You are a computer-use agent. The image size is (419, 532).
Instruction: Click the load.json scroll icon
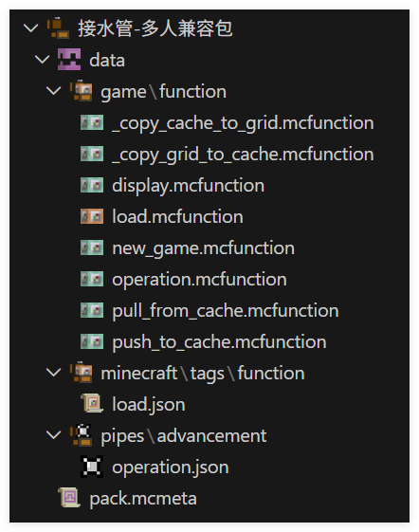[x=92, y=404]
